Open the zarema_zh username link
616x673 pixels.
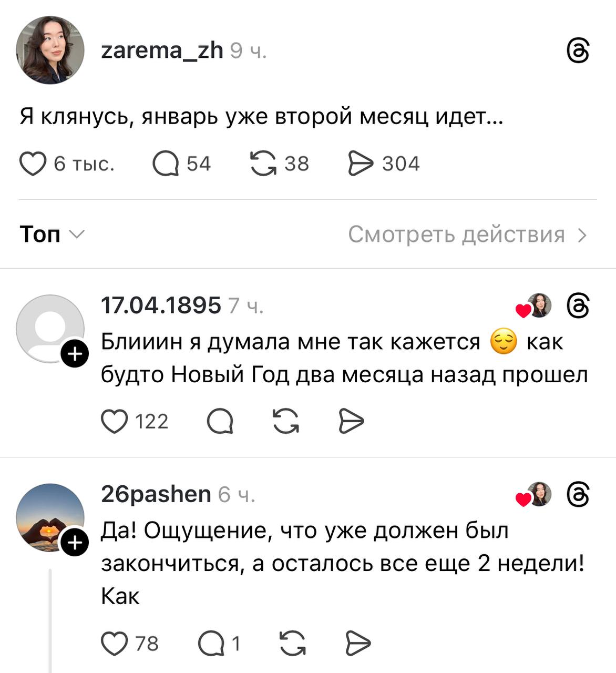(162, 50)
